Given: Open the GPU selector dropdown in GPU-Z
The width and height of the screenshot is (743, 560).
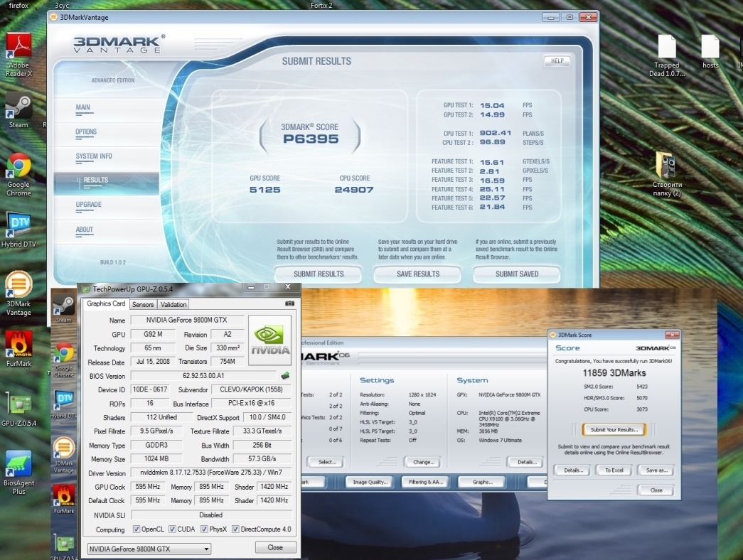Looking at the screenshot, I should (x=149, y=549).
